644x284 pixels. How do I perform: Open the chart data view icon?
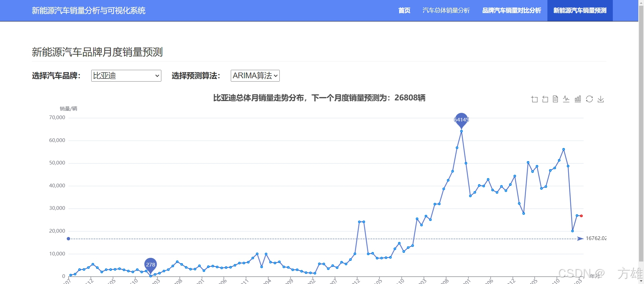(x=555, y=99)
